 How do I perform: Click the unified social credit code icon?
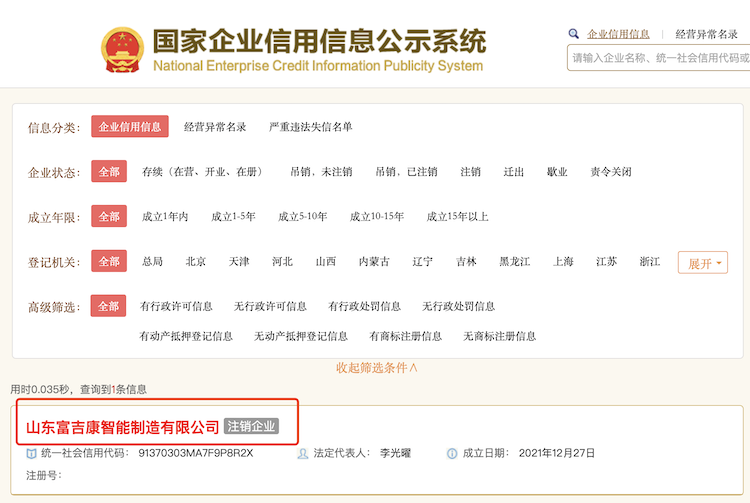[x=31, y=453]
